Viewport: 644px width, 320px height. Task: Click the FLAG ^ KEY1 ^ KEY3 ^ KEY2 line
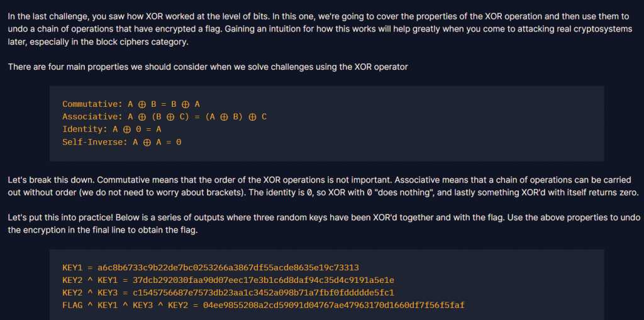[264, 305]
